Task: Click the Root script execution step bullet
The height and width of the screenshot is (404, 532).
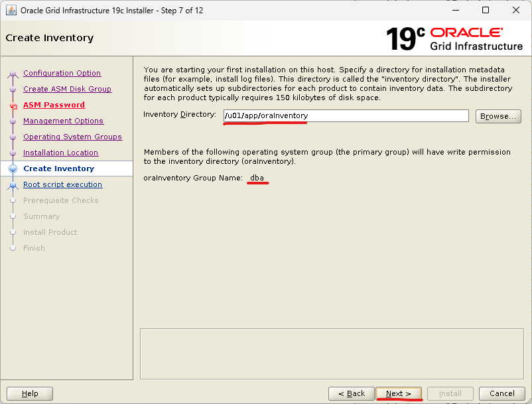Action: coord(13,185)
